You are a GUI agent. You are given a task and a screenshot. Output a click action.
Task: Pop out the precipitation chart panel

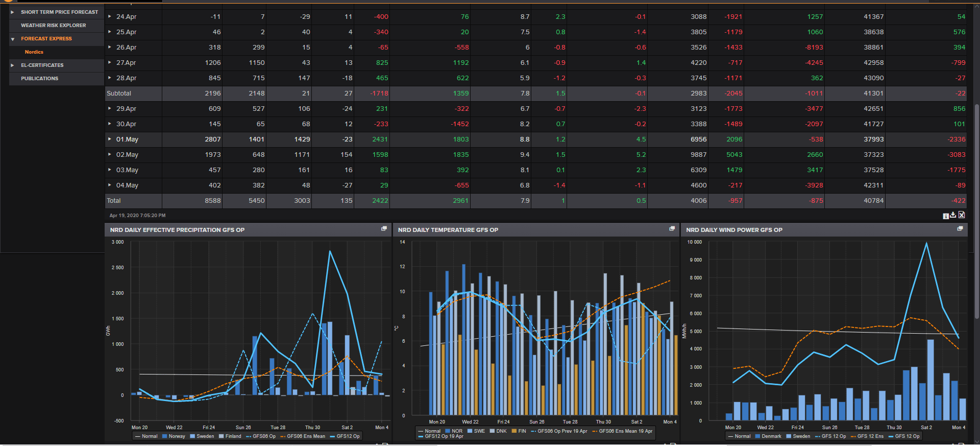point(384,229)
